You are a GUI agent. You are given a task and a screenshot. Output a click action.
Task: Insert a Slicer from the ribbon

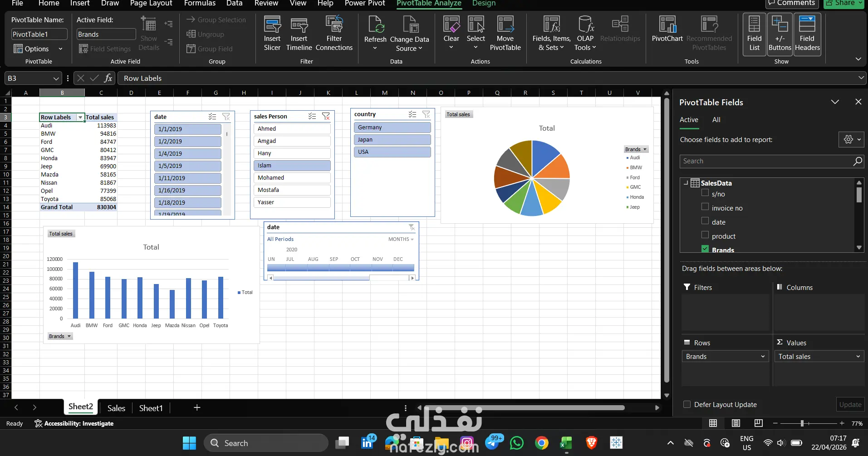coord(272,34)
